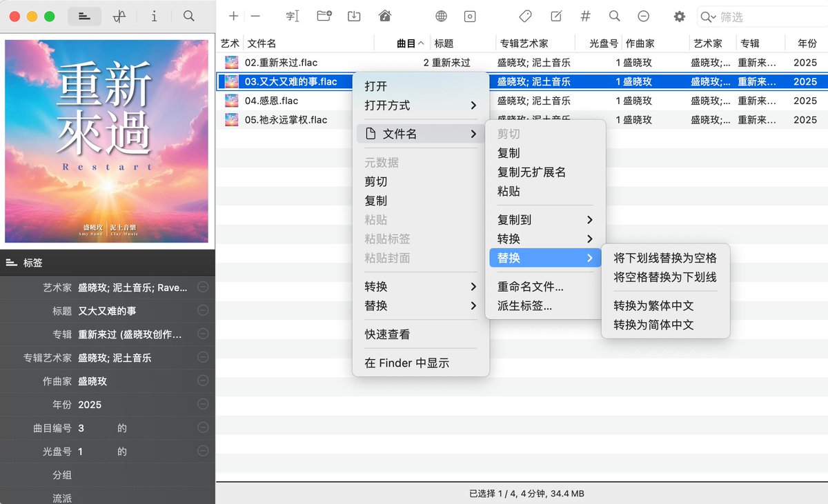Screen dimensions: 828x504
Task: Open the artwork tab in sidebar
Action: [x=119, y=17]
